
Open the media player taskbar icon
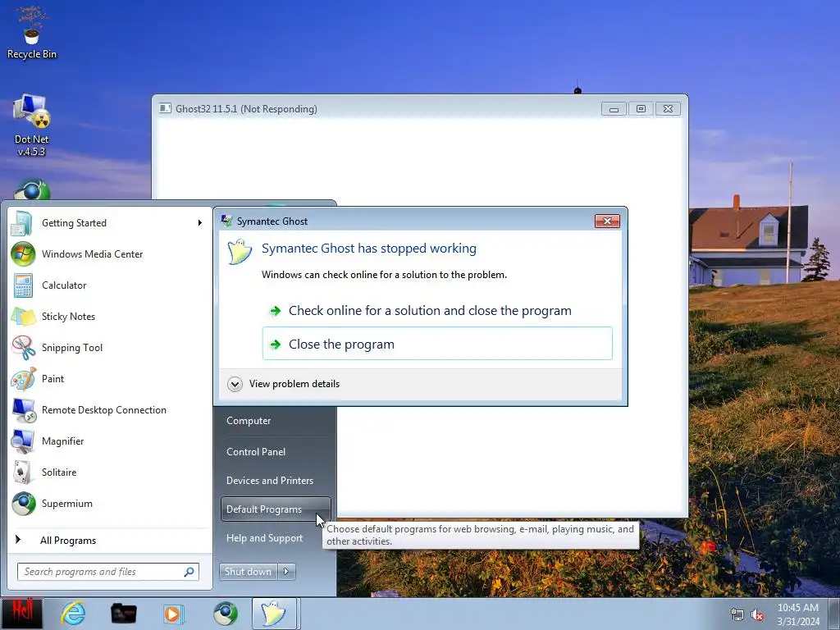click(174, 614)
